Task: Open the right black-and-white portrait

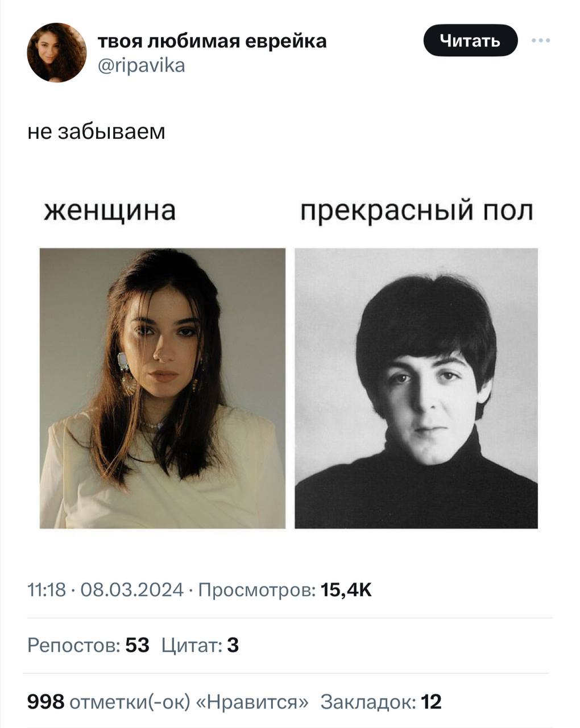Action: point(416,388)
